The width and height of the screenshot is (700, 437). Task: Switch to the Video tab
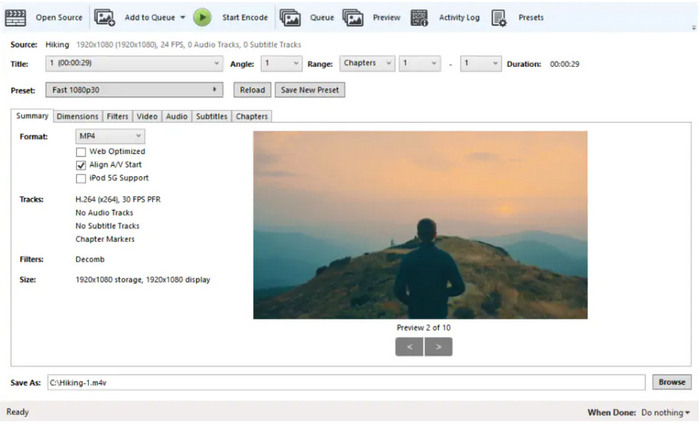point(147,116)
